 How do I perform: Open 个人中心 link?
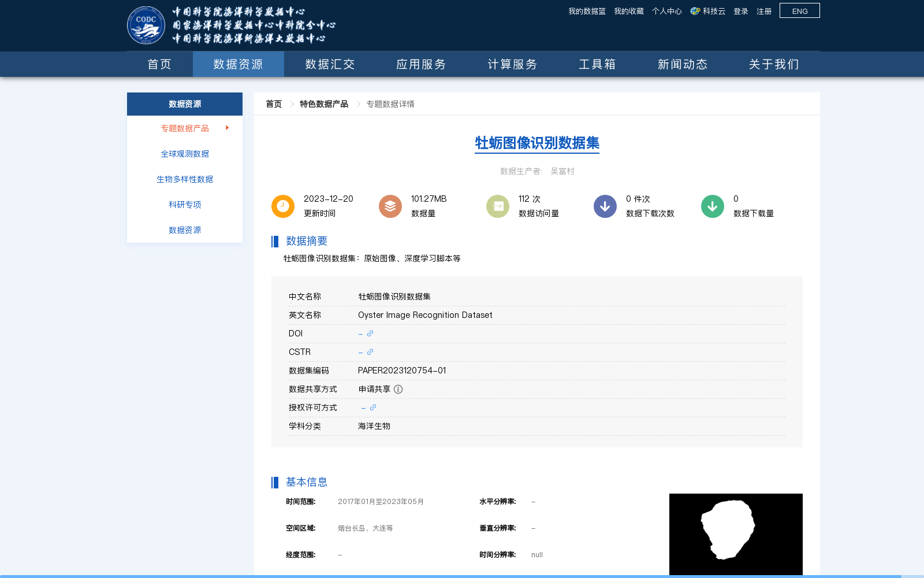point(667,12)
